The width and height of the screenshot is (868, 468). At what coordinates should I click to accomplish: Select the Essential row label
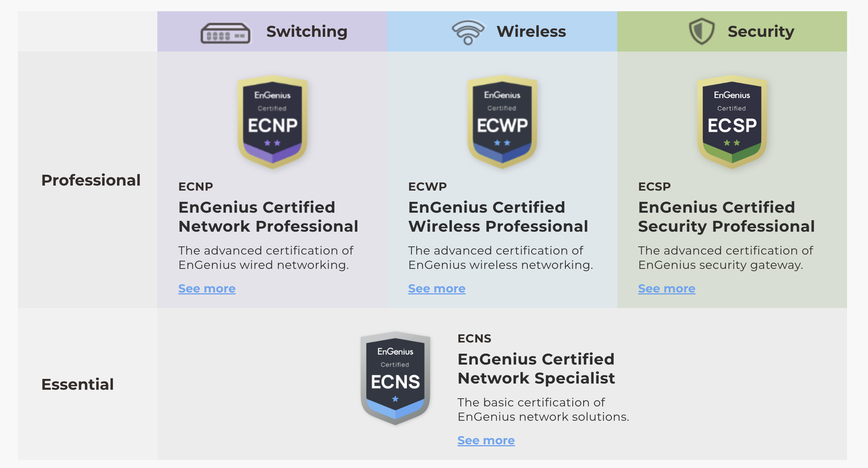pyautogui.click(x=77, y=384)
